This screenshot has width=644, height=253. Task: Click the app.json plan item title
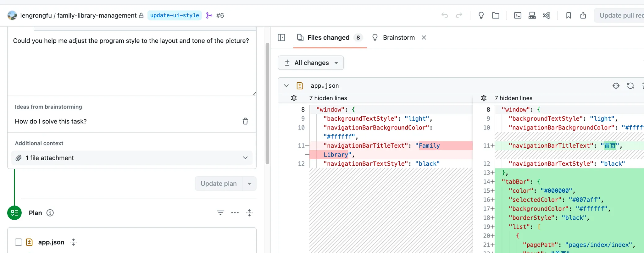coord(51,242)
